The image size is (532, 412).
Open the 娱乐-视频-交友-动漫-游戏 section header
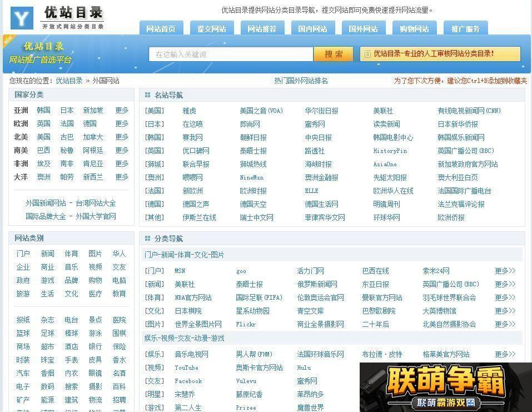point(184,338)
